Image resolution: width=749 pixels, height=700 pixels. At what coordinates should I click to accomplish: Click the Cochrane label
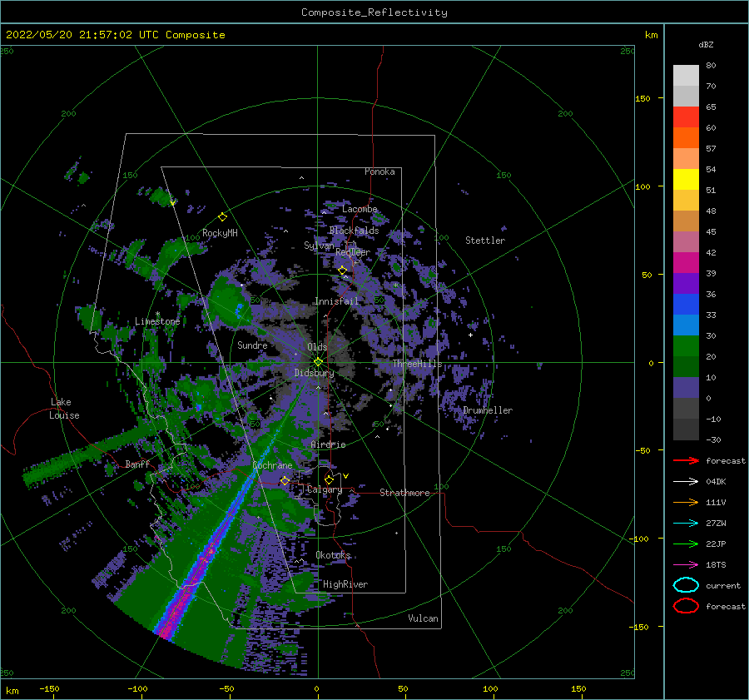pyautogui.click(x=272, y=465)
